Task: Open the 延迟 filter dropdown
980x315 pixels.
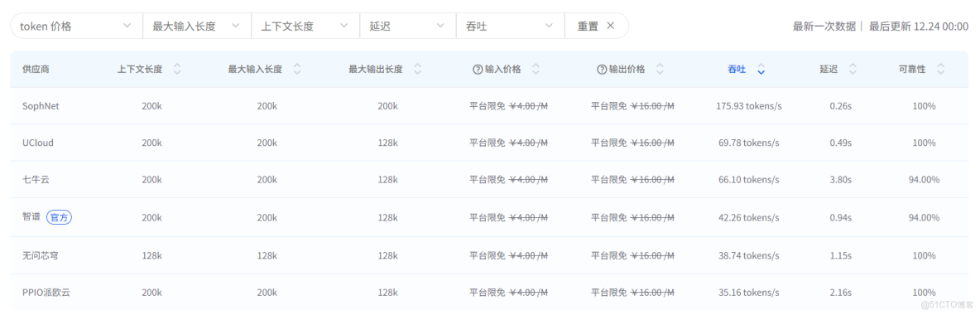Action: pyautogui.click(x=408, y=26)
